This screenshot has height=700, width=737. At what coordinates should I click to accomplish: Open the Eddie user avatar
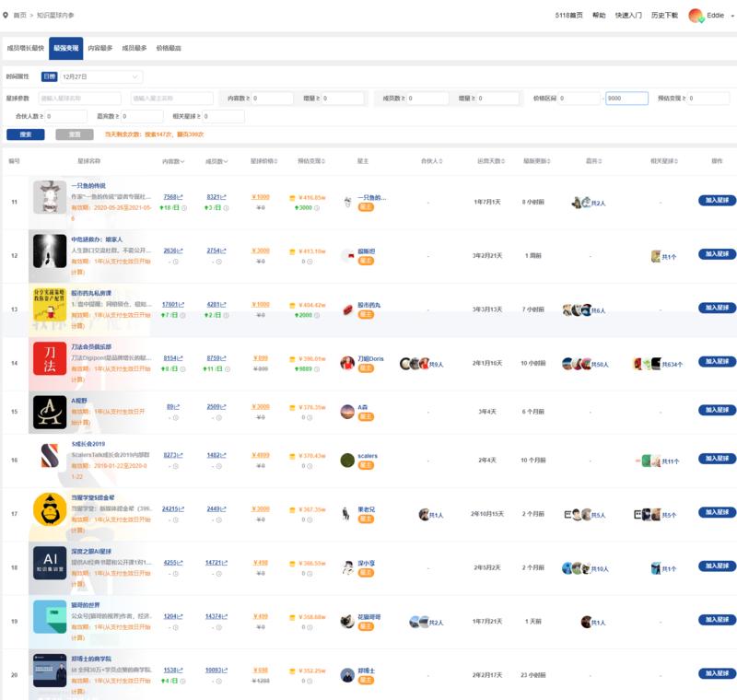(x=694, y=16)
